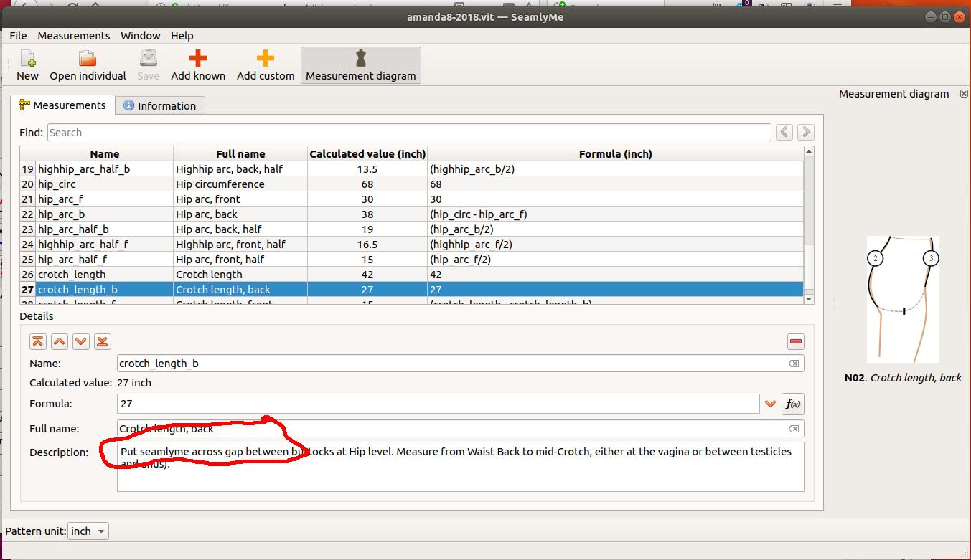Move selected measurement up one row
This screenshot has width=971, height=560.
(60, 342)
